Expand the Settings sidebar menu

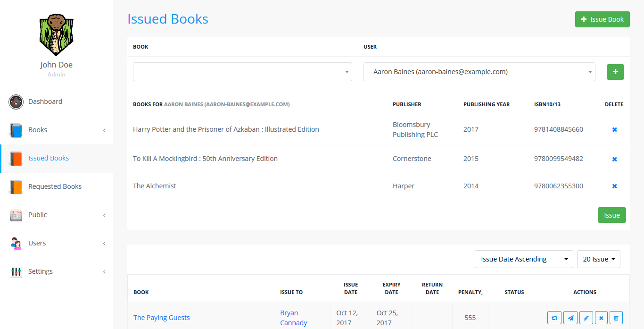tap(57, 271)
